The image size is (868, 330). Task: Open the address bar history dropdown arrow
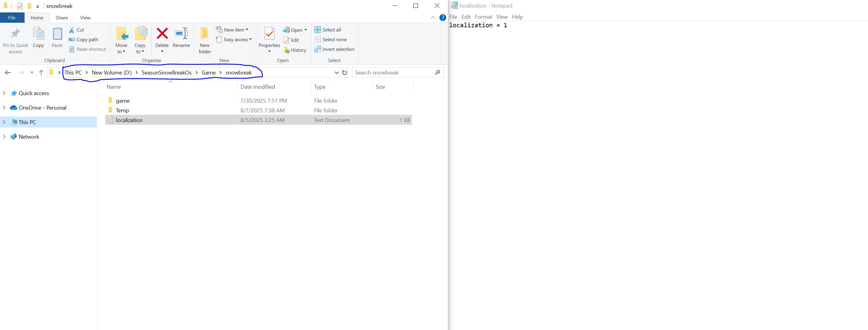(x=336, y=72)
